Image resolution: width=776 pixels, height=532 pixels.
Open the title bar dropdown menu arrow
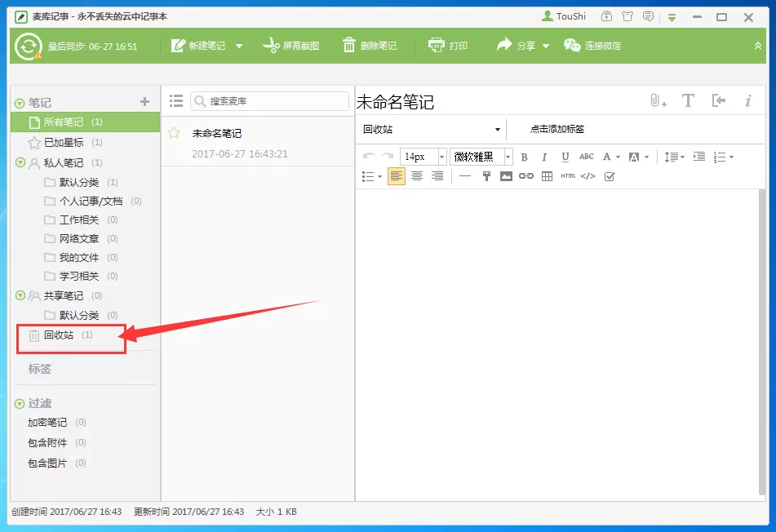[x=672, y=17]
